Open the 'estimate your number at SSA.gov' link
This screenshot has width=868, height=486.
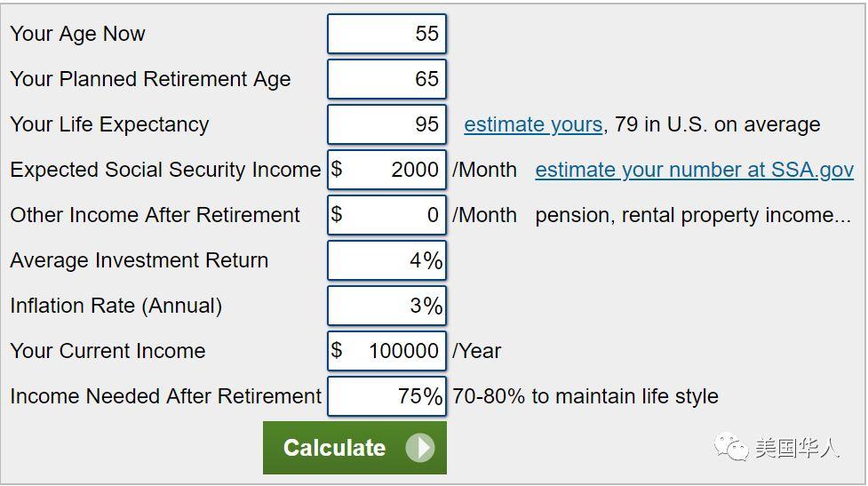click(694, 170)
